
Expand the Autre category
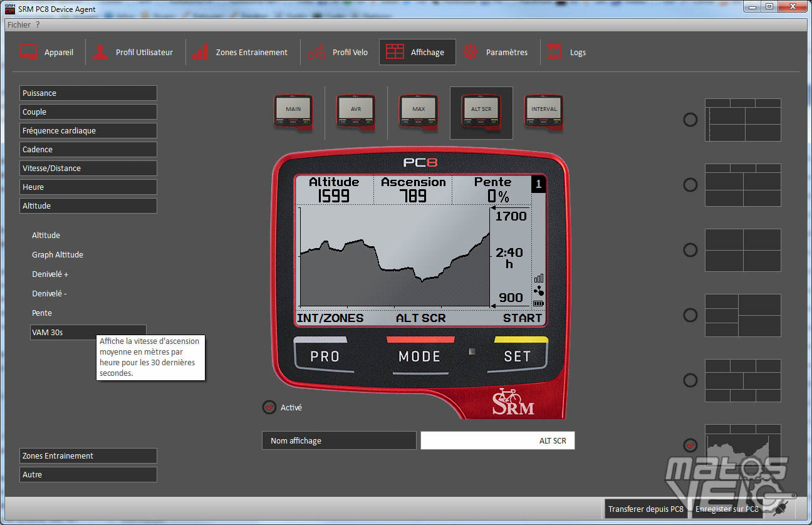(88, 475)
